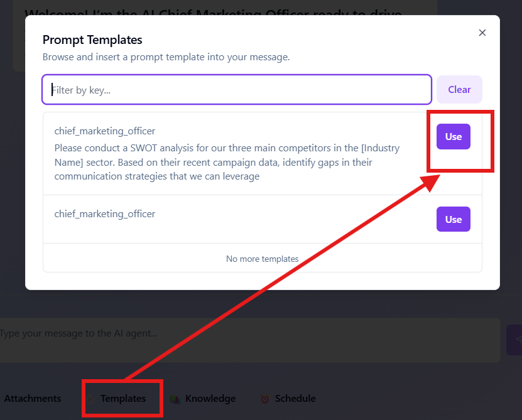The height and width of the screenshot is (420, 522).
Task: Click the No more templates label
Action: tap(262, 259)
